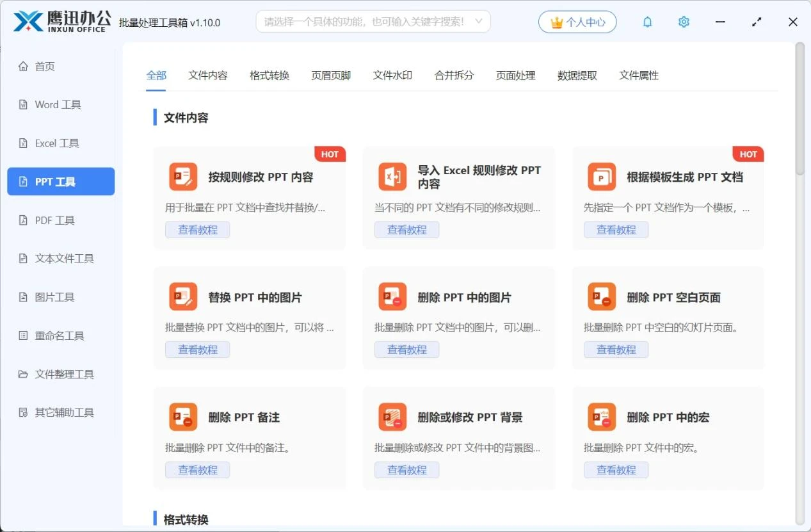Switch to the 格式转换 tab
The width and height of the screenshot is (811, 532).
click(269, 75)
